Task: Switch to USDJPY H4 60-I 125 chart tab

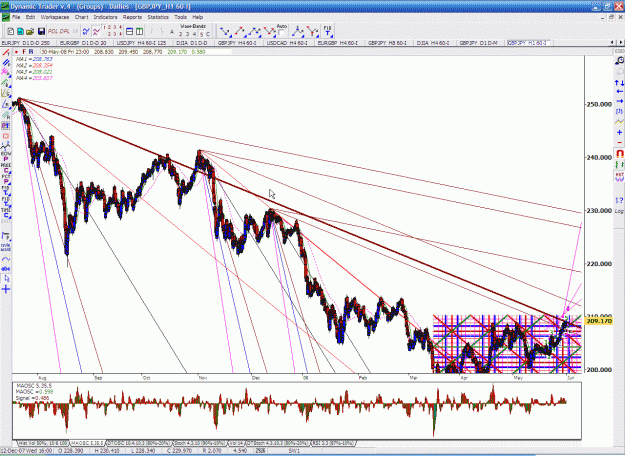Action: [142, 43]
